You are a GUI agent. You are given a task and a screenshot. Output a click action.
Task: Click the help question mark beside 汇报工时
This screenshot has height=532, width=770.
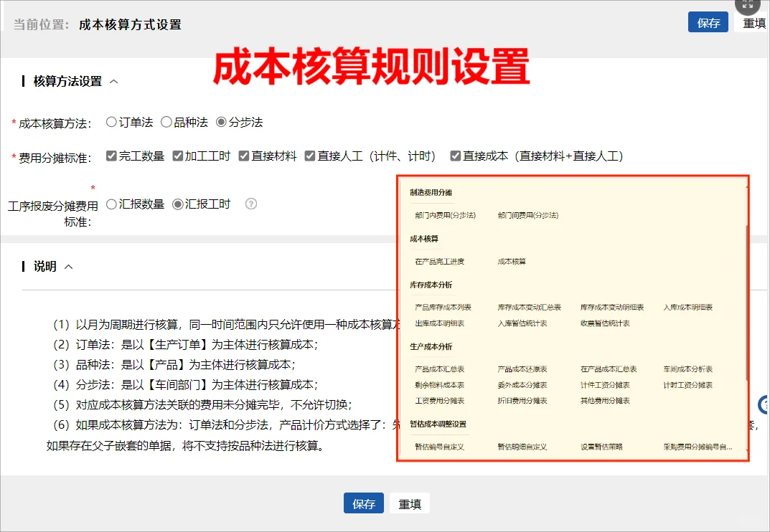pos(250,204)
